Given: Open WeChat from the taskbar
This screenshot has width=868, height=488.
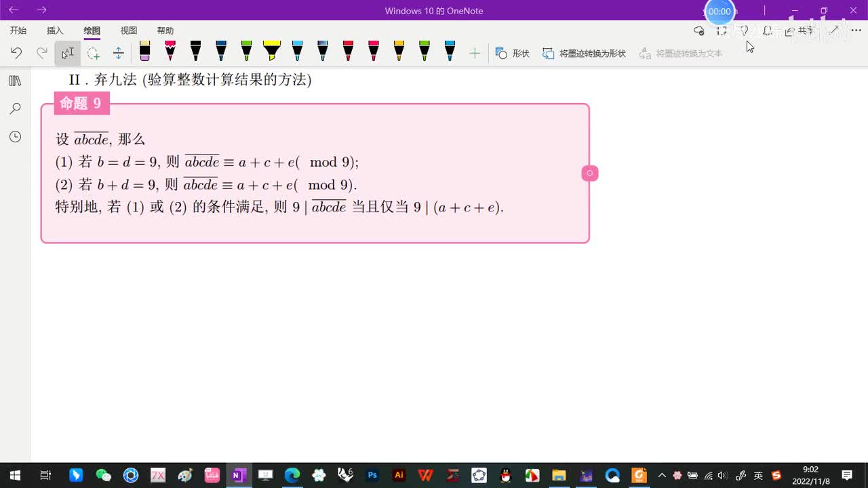Looking at the screenshot, I should 103,475.
